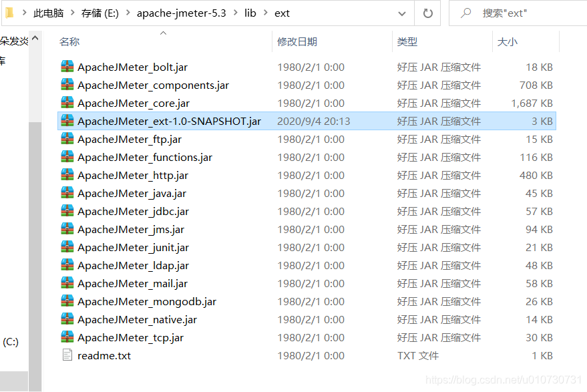Select the ApacheJMeter_ldap.jar file name
The width and height of the screenshot is (587, 392).
(x=134, y=266)
